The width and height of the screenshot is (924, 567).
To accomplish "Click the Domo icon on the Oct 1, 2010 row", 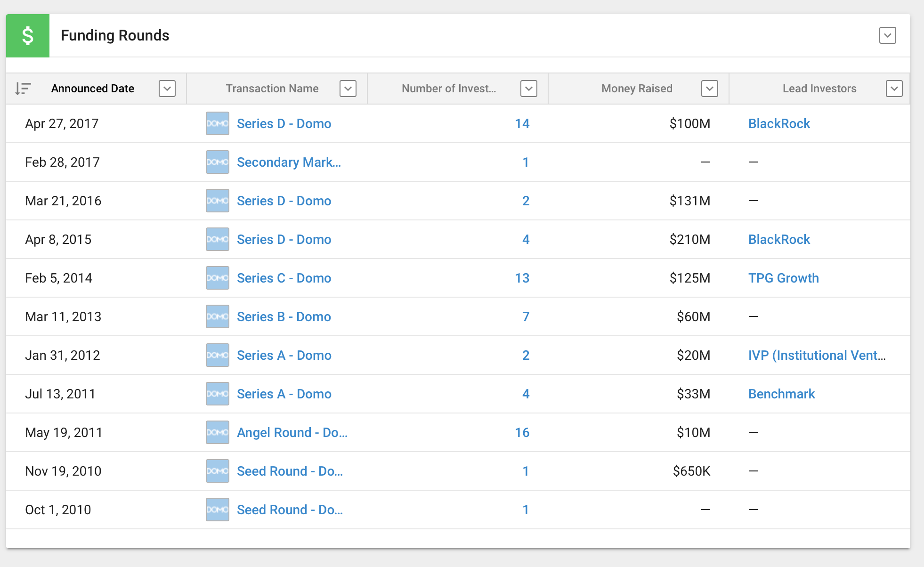I will point(217,510).
